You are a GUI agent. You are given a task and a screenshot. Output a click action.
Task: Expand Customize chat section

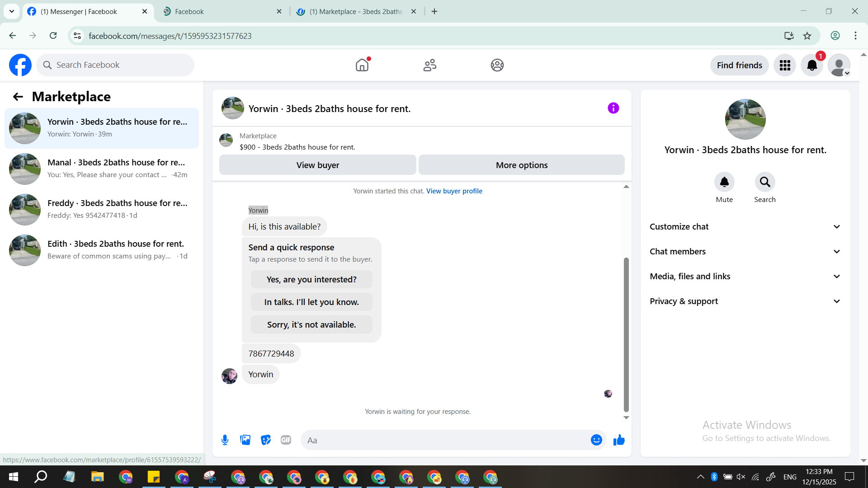point(745,227)
